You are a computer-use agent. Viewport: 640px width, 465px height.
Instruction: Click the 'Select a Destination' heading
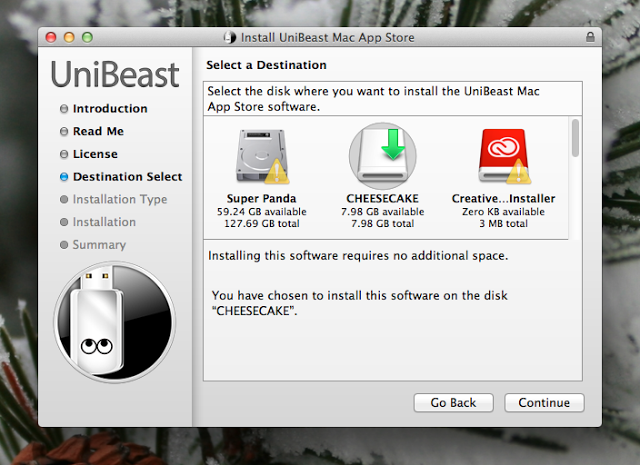[x=266, y=65]
